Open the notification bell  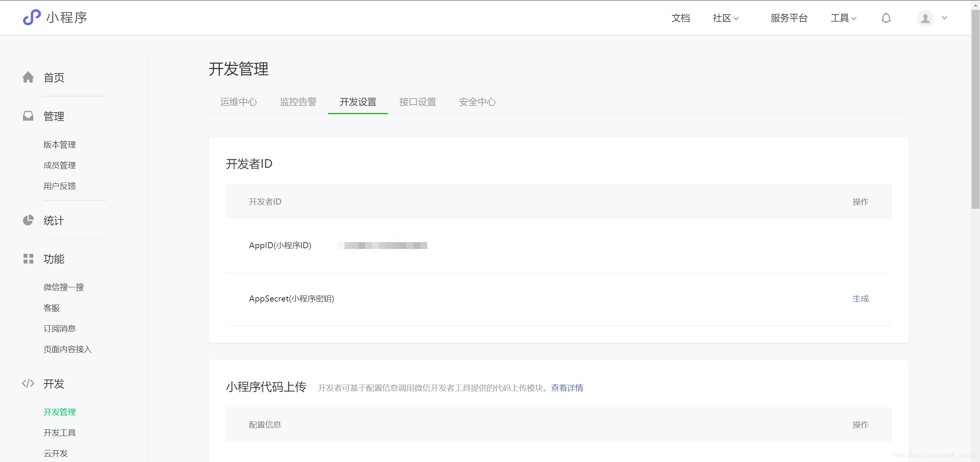click(x=886, y=18)
